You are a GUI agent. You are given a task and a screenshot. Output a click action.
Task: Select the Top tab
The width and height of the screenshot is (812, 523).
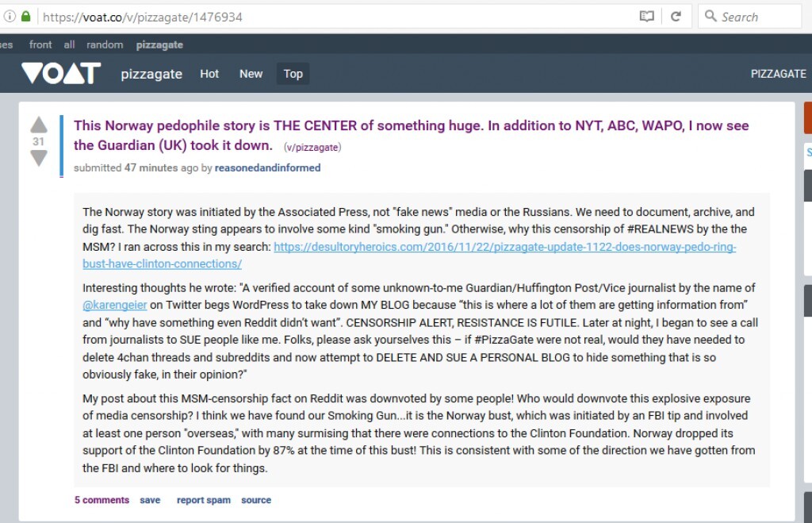pyautogui.click(x=293, y=74)
